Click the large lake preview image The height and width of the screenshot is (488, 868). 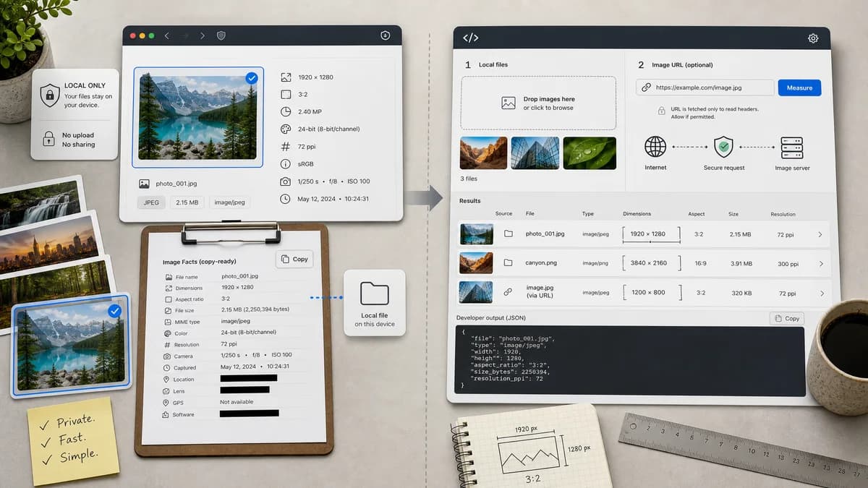(197, 116)
